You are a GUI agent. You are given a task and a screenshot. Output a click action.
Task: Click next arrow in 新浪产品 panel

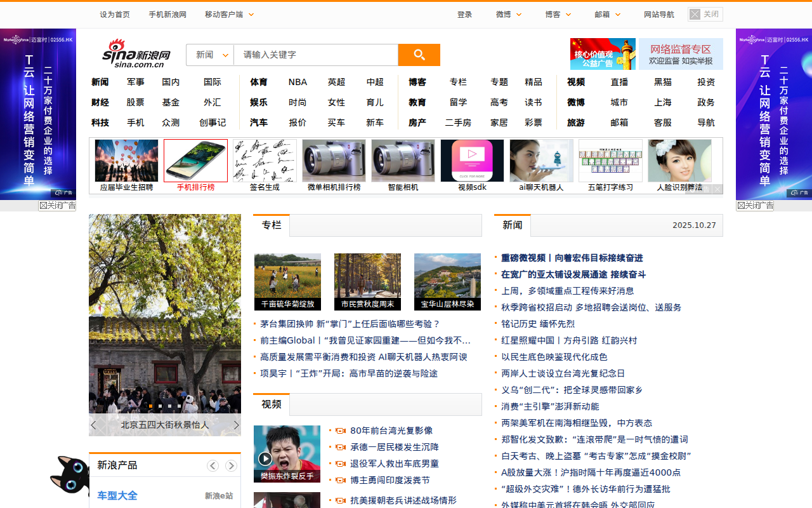tap(231, 465)
